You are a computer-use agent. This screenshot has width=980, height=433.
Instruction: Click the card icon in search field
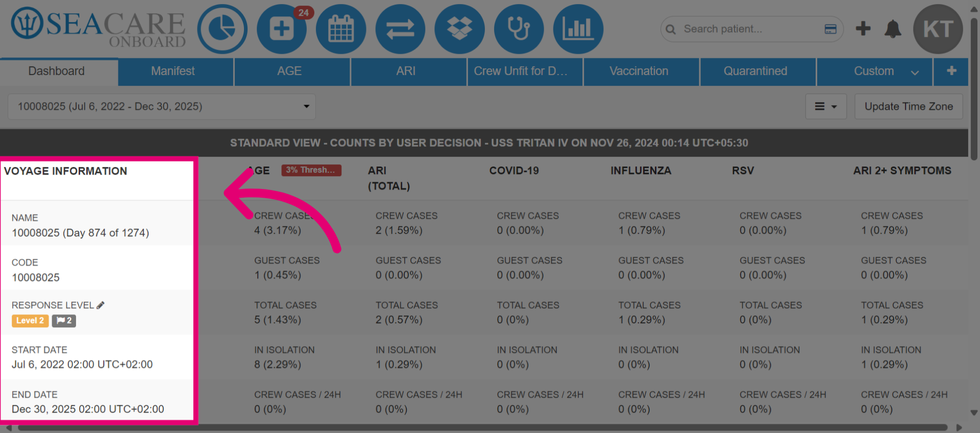(x=830, y=29)
